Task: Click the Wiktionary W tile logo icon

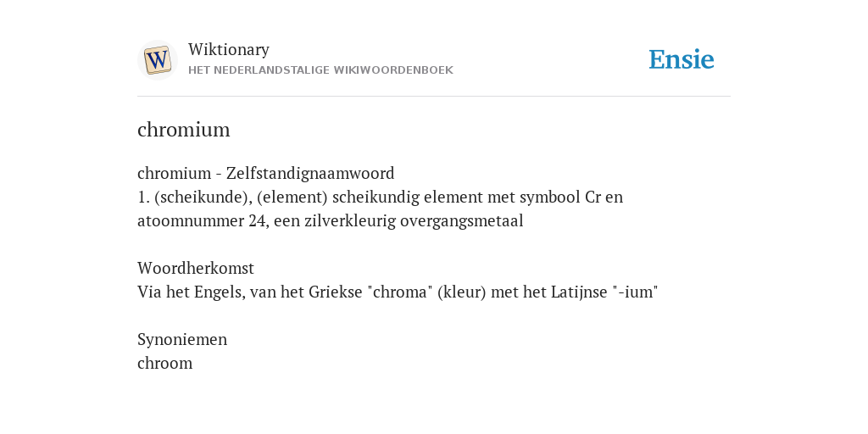Action: [157, 60]
